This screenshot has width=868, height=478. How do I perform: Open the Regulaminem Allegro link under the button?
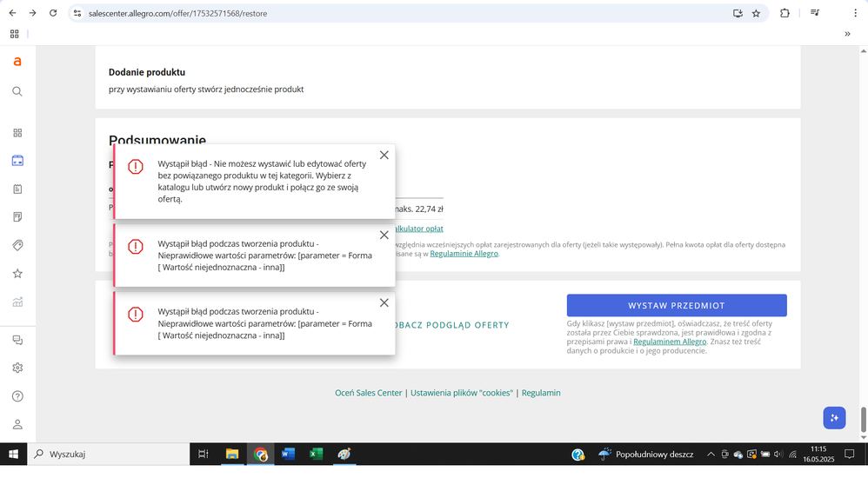point(670,342)
